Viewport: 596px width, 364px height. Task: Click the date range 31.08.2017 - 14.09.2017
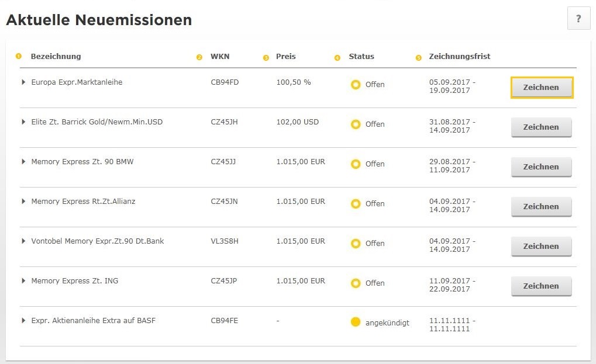pyautogui.click(x=452, y=126)
